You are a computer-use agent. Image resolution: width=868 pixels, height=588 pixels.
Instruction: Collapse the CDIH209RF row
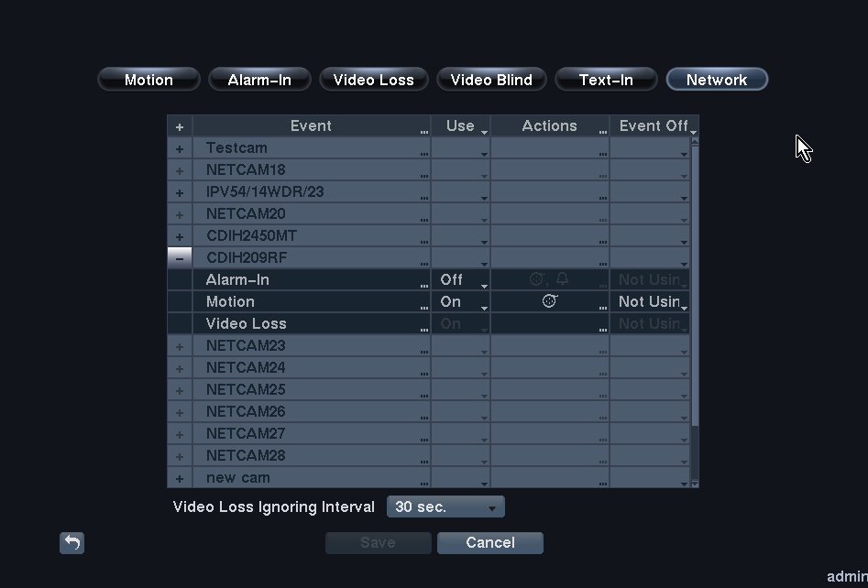point(180,258)
